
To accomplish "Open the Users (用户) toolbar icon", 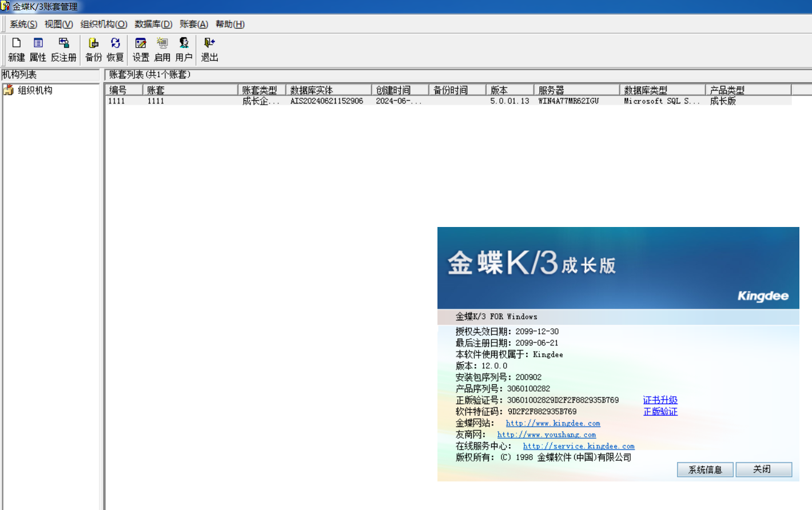I will tap(184, 49).
